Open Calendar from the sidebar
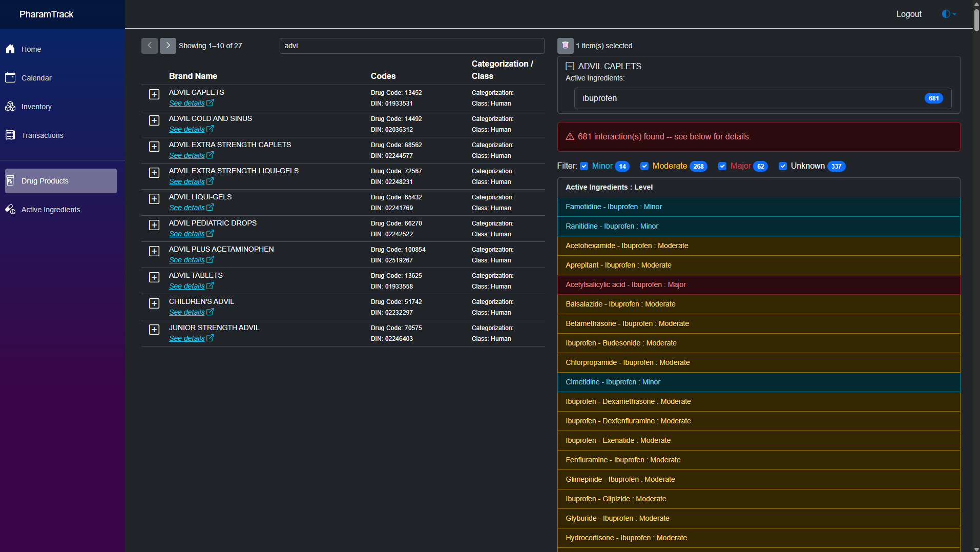This screenshot has height=552, width=980. tap(36, 78)
